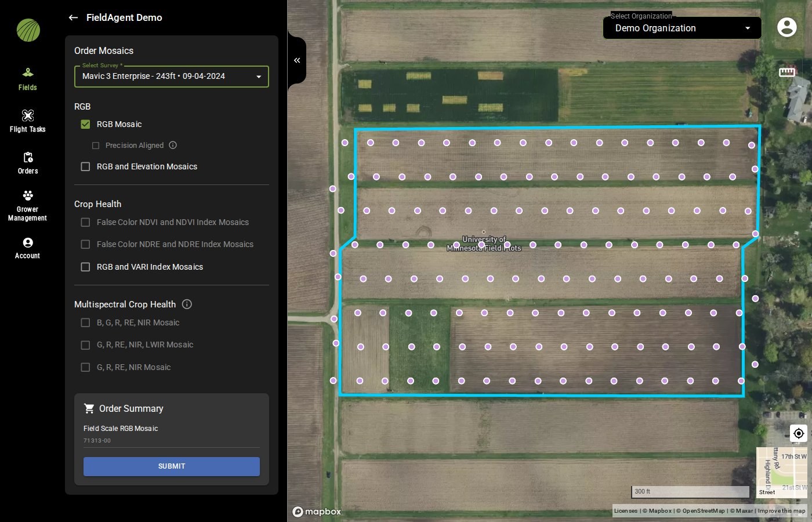The height and width of the screenshot is (522, 812).
Task: Go to Orders in the sidebar
Action: [27, 163]
